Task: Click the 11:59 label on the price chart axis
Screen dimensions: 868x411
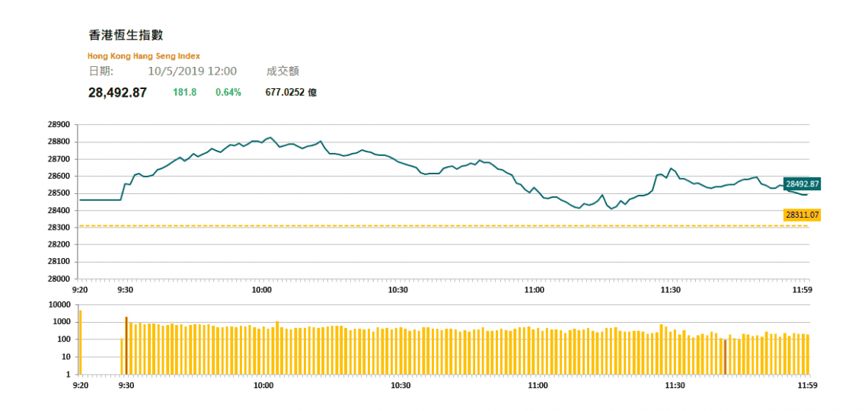Action: click(806, 290)
